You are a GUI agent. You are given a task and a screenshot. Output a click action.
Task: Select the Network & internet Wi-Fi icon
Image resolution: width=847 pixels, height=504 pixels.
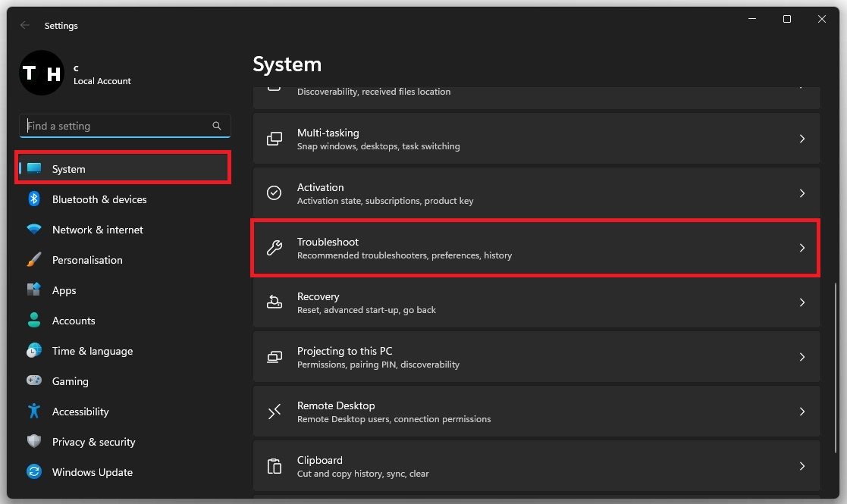[34, 230]
